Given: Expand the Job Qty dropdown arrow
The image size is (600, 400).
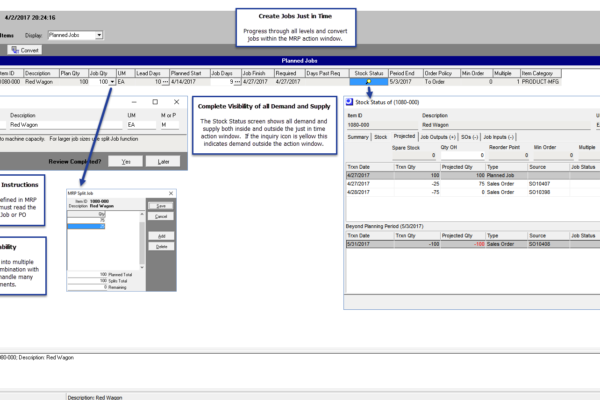Looking at the screenshot, I should pyautogui.click(x=112, y=82).
